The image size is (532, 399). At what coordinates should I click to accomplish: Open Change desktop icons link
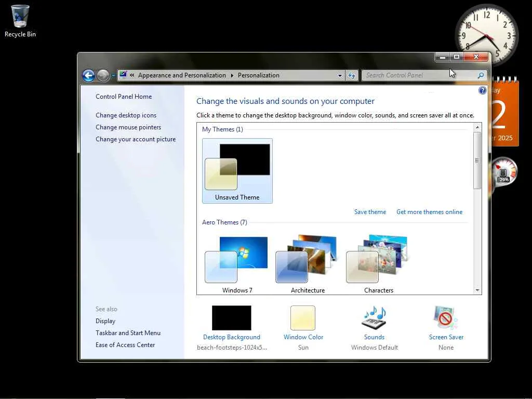126,115
